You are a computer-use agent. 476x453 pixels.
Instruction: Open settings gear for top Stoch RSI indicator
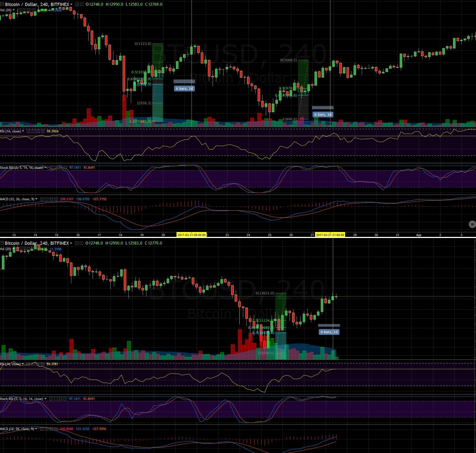pyautogui.click(x=56, y=168)
